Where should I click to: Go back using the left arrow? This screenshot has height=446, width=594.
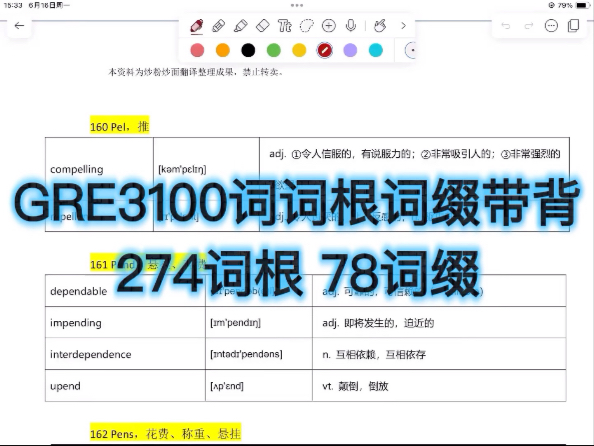(x=19, y=26)
